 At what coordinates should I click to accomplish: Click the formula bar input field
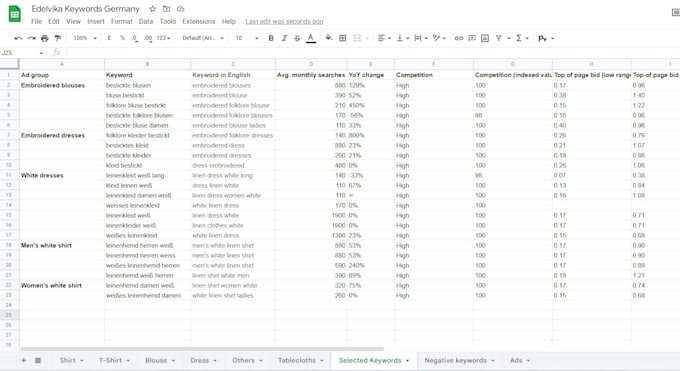point(373,53)
